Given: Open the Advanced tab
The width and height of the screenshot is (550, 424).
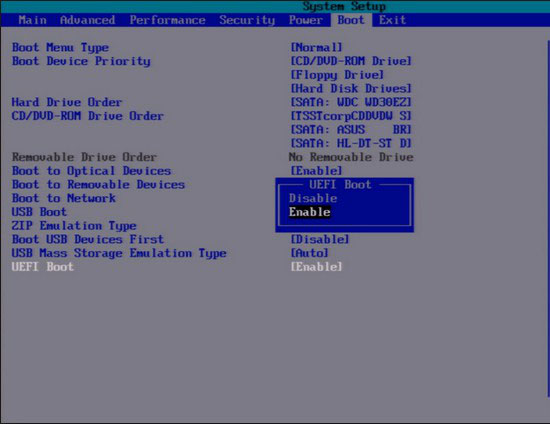Looking at the screenshot, I should pyautogui.click(x=87, y=20).
